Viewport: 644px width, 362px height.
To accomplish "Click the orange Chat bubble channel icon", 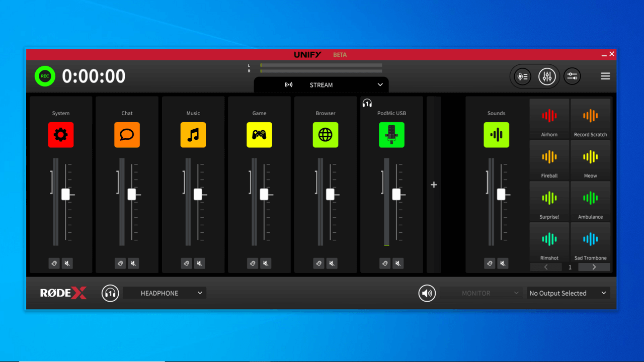I will point(127,135).
